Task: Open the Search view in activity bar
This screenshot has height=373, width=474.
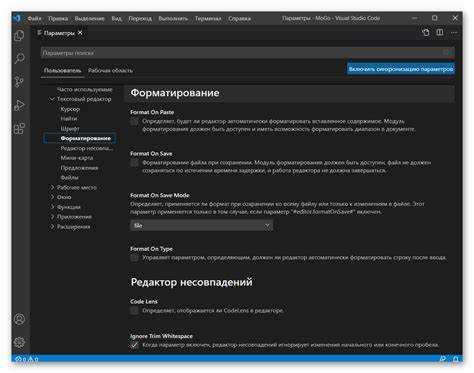Action: (x=19, y=58)
